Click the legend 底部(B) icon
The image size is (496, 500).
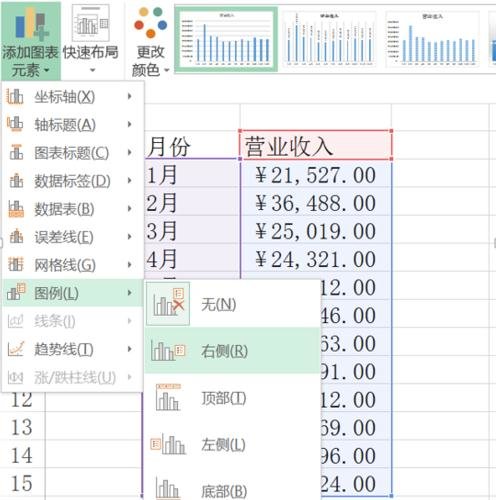[x=168, y=487]
